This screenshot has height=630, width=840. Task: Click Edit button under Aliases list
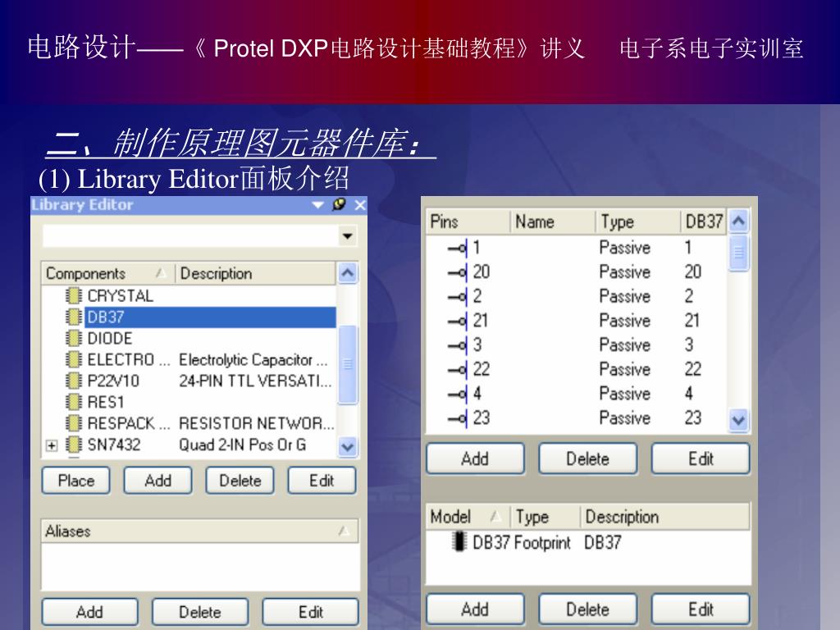pos(311,612)
